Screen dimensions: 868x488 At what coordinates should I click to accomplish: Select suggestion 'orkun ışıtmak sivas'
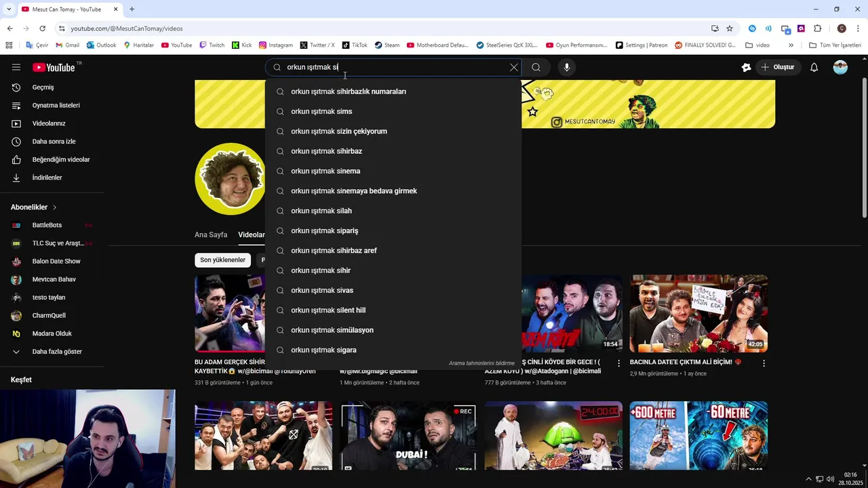393,290
